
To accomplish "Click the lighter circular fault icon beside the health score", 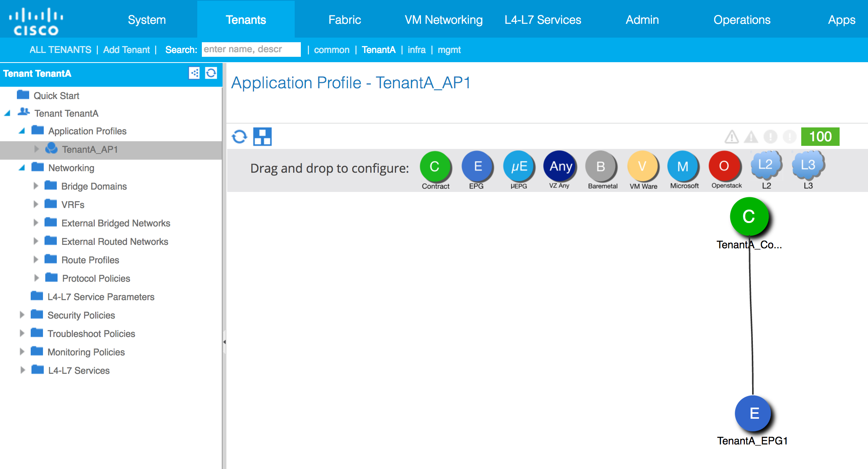I will tap(789, 137).
